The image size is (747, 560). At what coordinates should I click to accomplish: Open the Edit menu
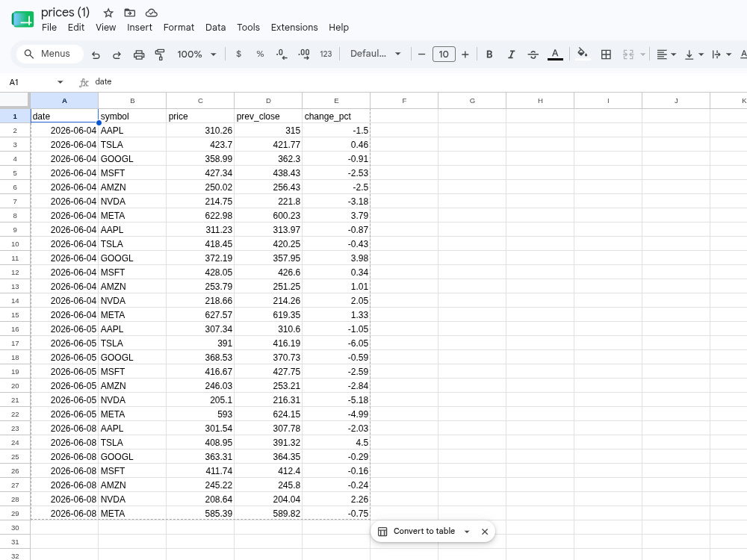click(x=76, y=28)
